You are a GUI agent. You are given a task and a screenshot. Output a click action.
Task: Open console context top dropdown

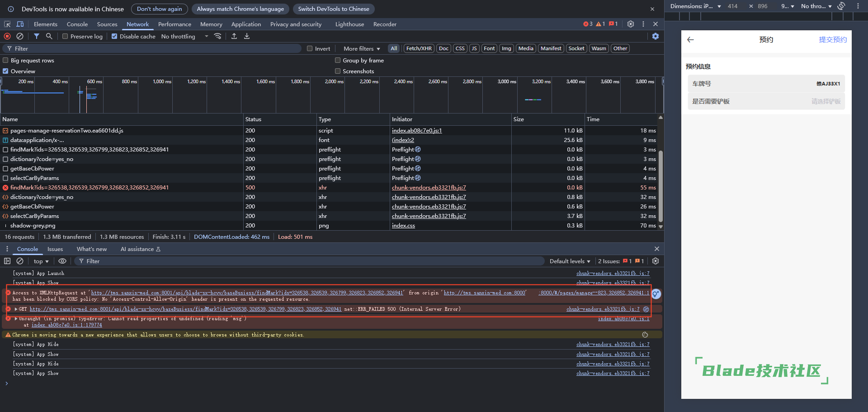click(x=41, y=261)
